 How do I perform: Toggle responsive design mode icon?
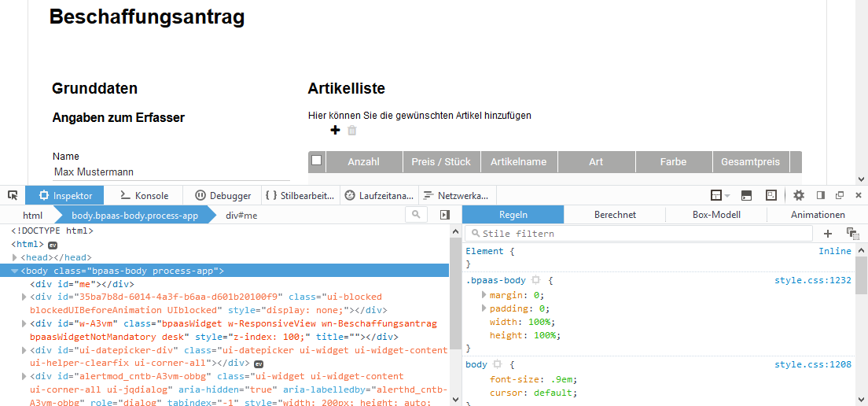(771, 195)
